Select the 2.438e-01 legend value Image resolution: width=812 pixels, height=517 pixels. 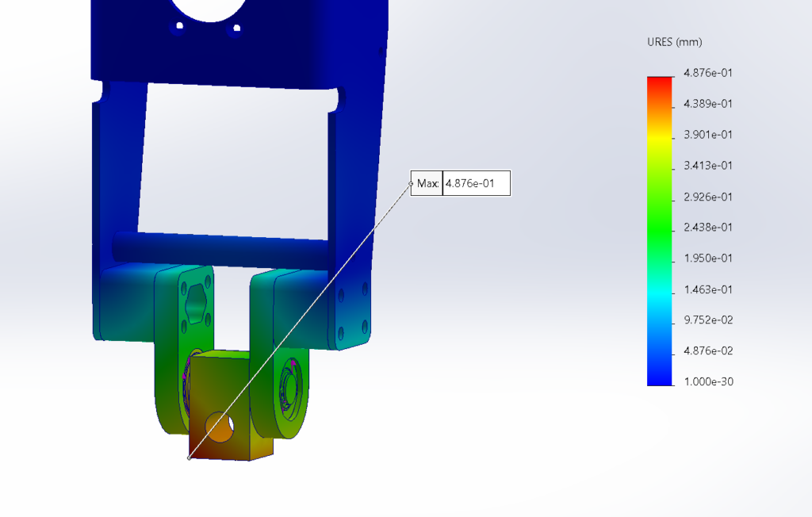(708, 228)
